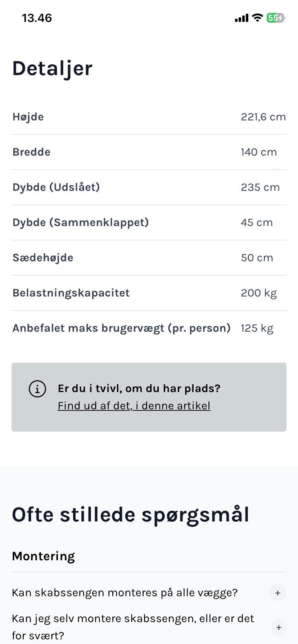
Task: Open the 'Find ud af det, i denne artikel' link
Action: (134, 406)
